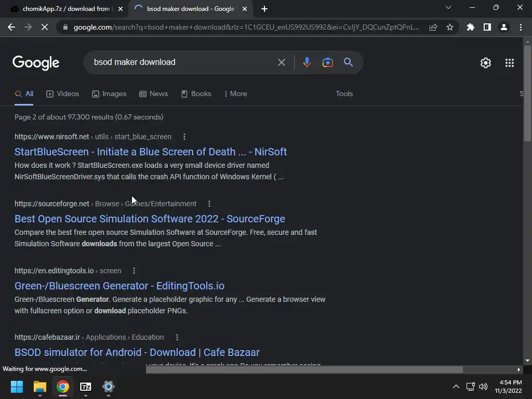Open Best Open Source Simulation Software link

[150, 219]
